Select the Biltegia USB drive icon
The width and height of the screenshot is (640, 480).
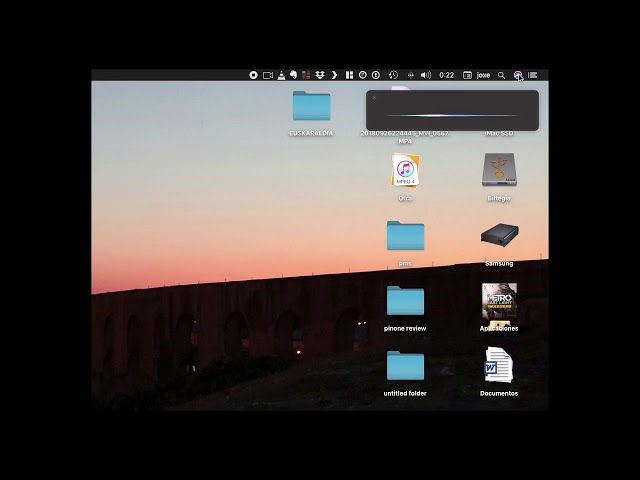click(x=499, y=170)
